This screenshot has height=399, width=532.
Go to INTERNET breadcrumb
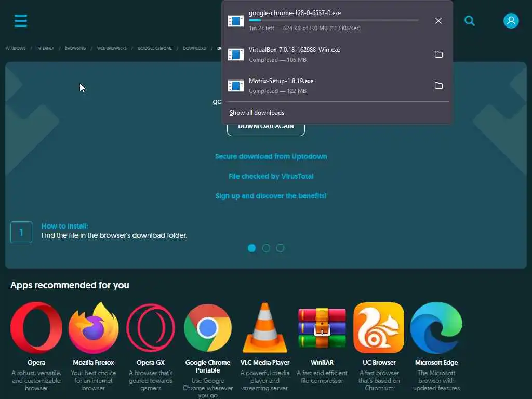[x=45, y=48]
